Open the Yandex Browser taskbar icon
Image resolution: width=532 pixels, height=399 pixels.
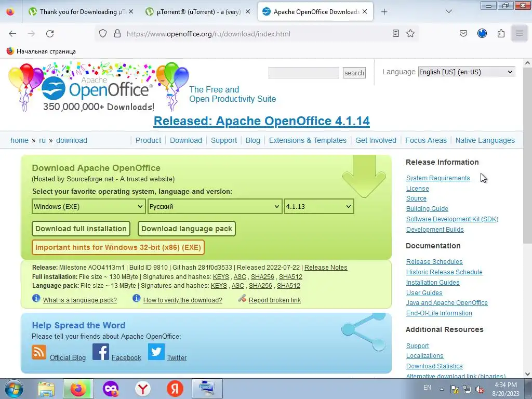pyautogui.click(x=143, y=389)
